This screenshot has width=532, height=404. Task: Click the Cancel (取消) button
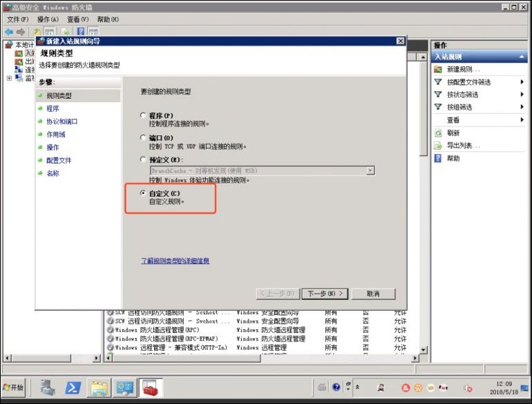point(373,294)
